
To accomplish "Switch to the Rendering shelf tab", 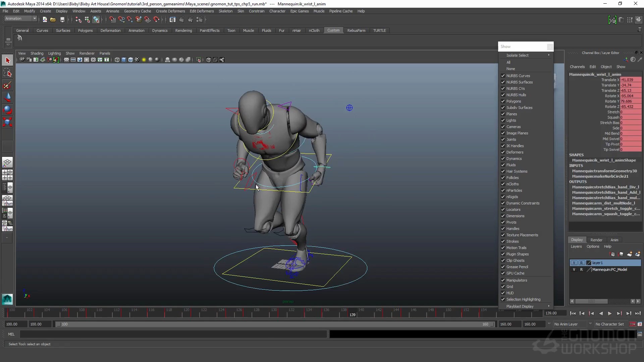I will pos(183,31).
